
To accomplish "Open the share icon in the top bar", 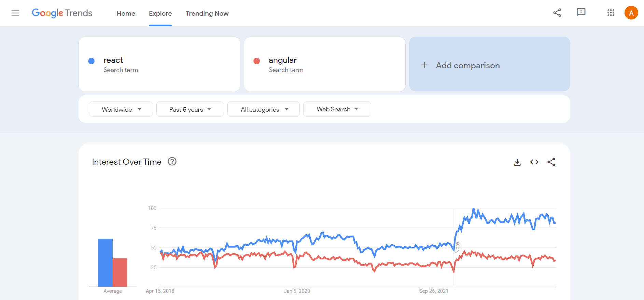I will (557, 13).
